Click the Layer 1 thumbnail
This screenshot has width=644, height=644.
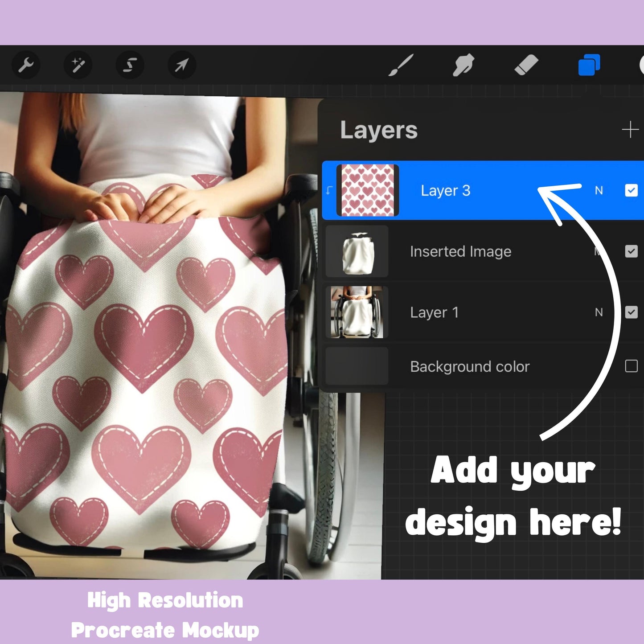[x=356, y=312]
